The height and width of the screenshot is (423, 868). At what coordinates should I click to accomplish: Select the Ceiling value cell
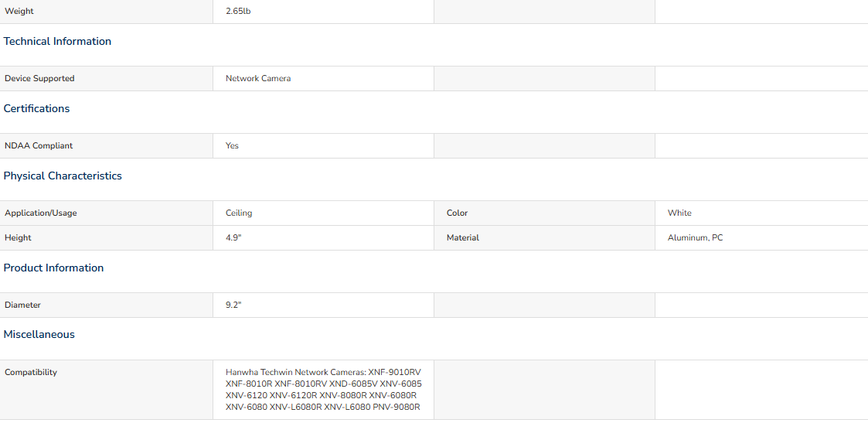coord(323,213)
